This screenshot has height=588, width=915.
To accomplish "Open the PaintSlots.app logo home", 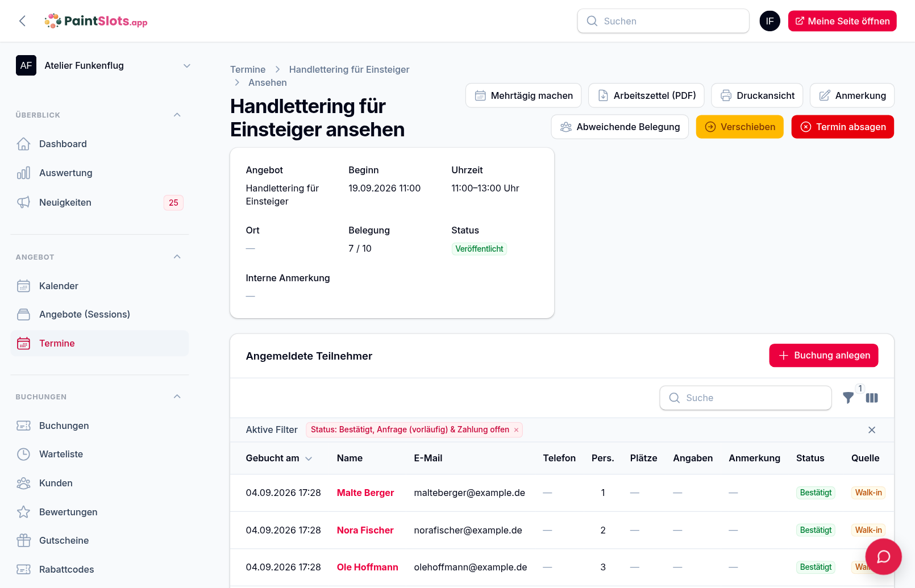I will click(96, 21).
